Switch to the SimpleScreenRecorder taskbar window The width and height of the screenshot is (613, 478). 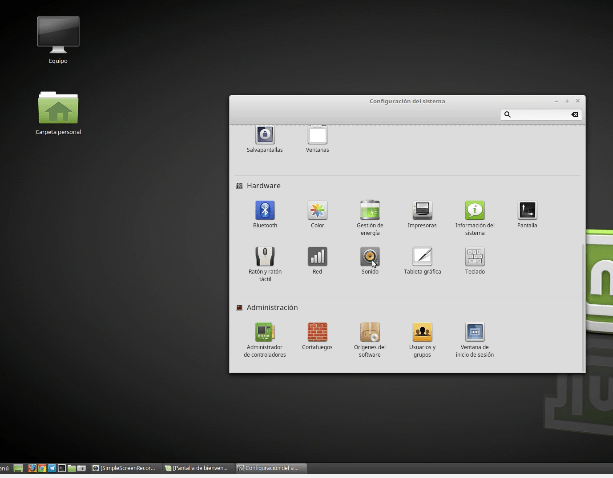(126, 468)
